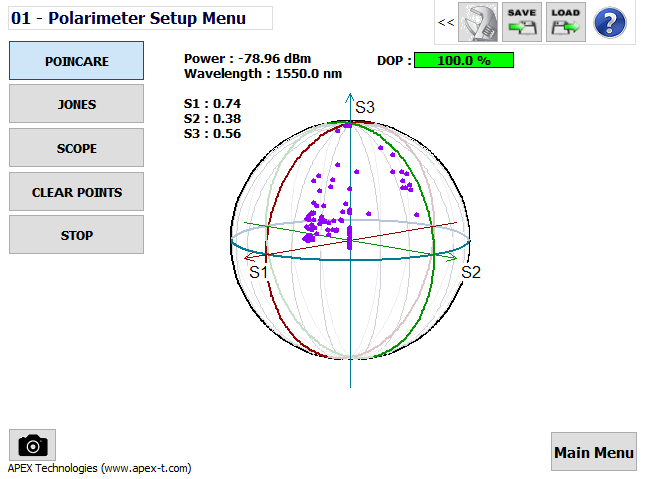Click the S1 : 0.74 value

[212, 103]
